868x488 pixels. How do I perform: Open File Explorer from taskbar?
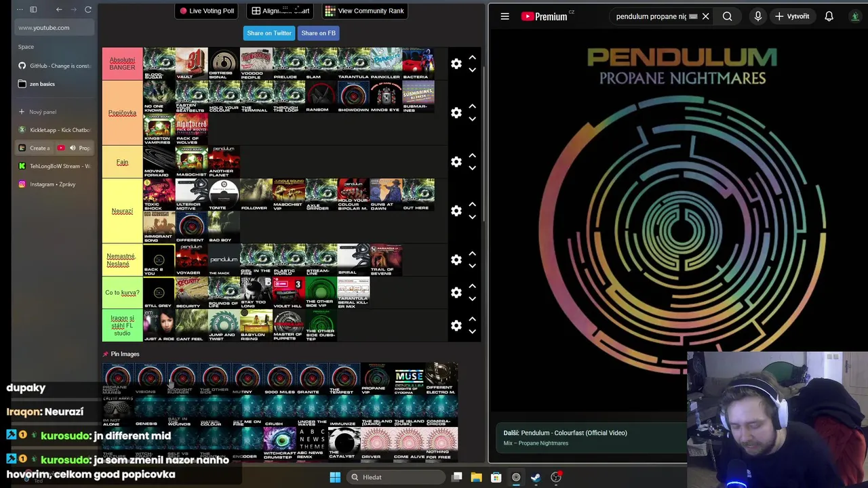coord(477,477)
